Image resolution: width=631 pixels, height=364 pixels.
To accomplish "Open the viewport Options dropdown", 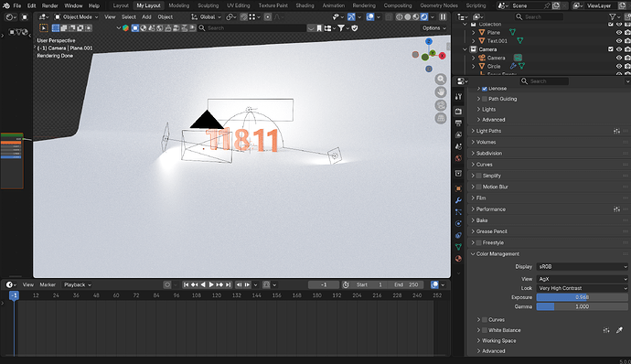I will point(433,27).
